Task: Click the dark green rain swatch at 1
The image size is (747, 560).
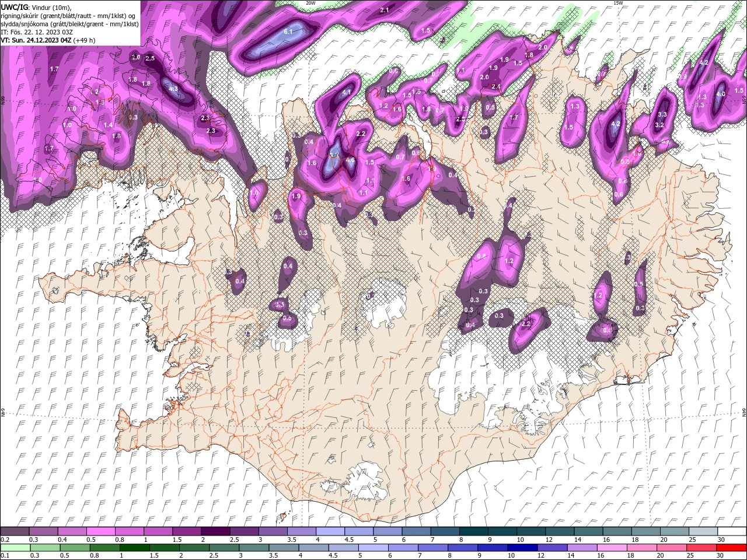Action: (x=134, y=548)
